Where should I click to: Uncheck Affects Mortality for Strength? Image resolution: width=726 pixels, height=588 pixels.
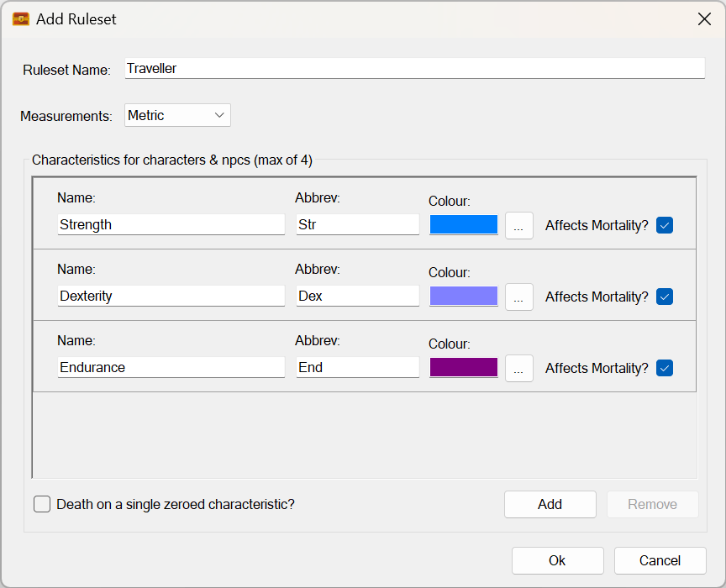pos(665,225)
